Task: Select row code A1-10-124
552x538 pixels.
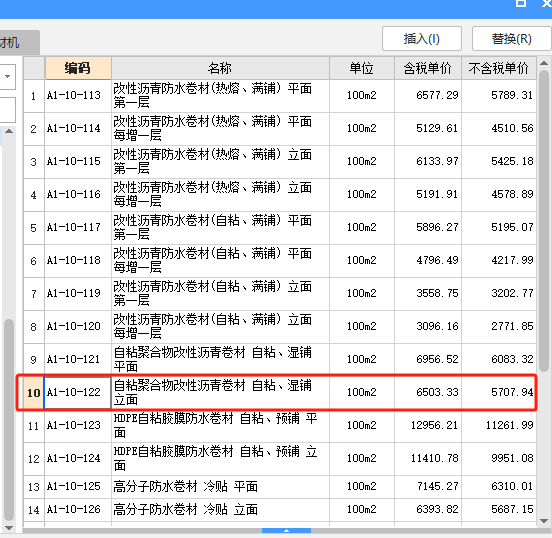Action: click(x=74, y=458)
